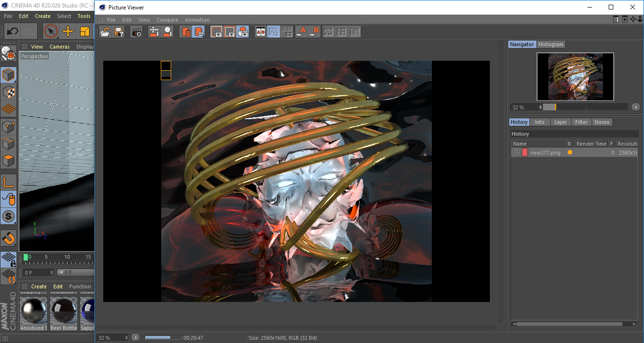The width and height of the screenshot is (644, 343).
Task: Select the Beer Bottle material sphere
Action: click(64, 310)
